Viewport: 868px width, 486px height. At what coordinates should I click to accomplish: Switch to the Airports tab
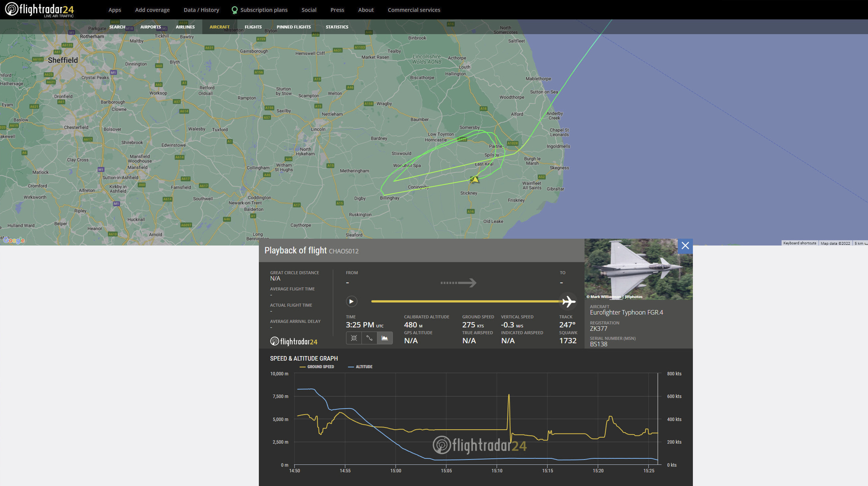pyautogui.click(x=150, y=27)
